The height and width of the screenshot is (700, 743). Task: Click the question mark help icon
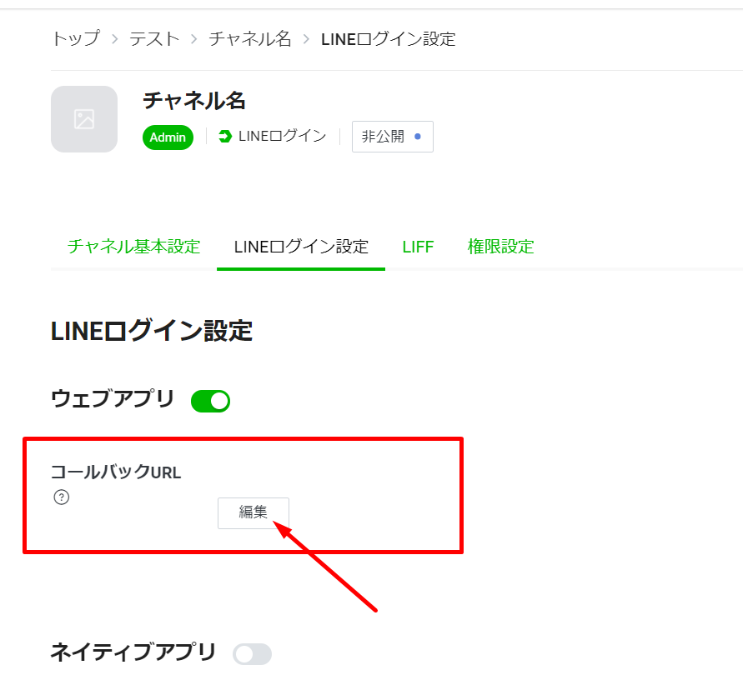[61, 497]
